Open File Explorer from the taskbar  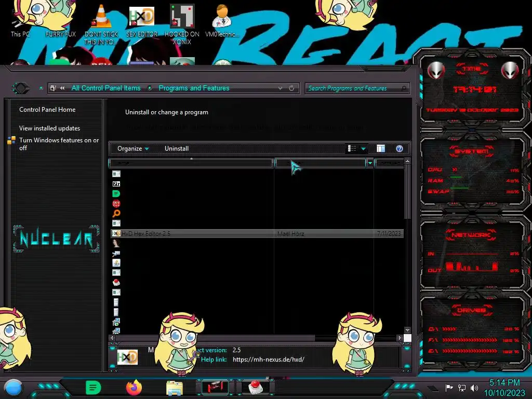[x=175, y=388]
